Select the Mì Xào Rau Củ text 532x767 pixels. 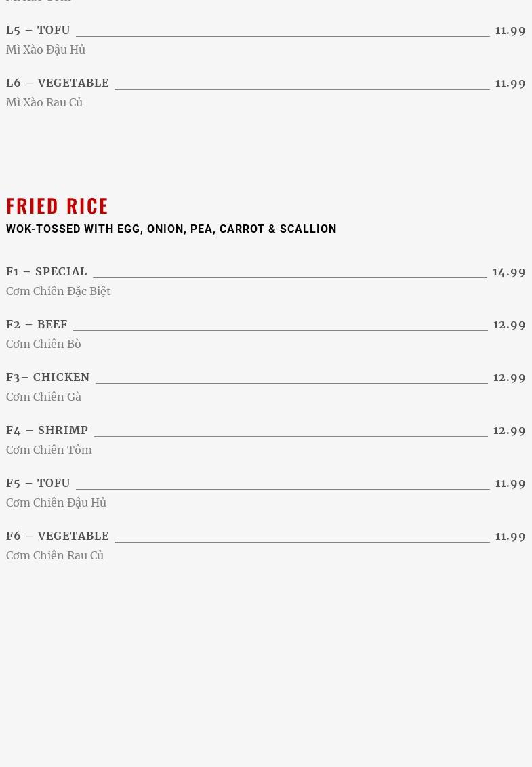coord(44,103)
